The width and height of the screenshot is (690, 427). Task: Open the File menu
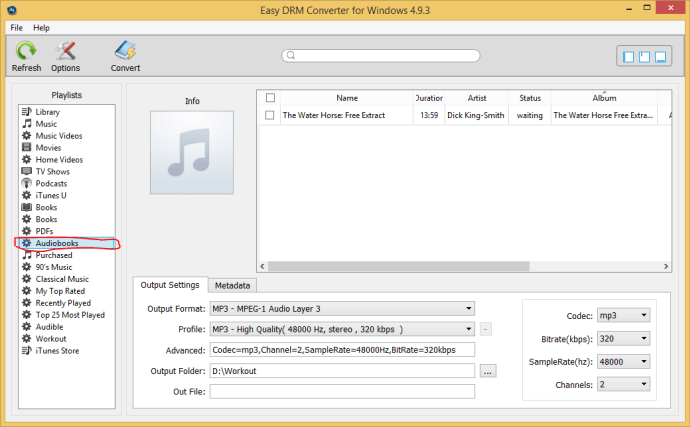click(x=16, y=28)
